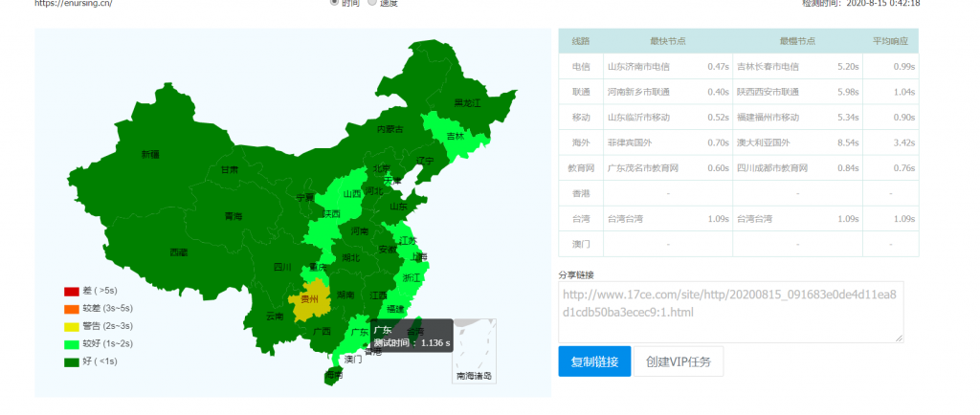The width and height of the screenshot is (980, 415).
Task: Click the 吉林 province on the map
Action: 454,137
